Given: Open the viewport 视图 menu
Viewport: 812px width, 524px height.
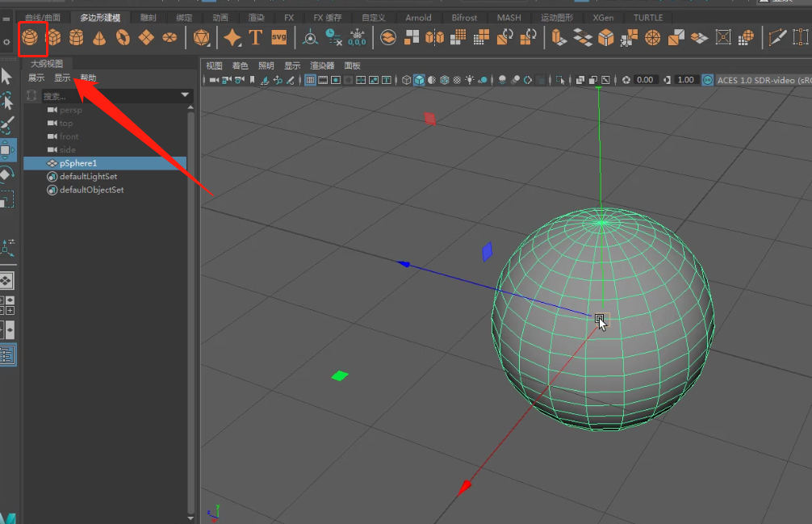Looking at the screenshot, I should click(x=214, y=65).
